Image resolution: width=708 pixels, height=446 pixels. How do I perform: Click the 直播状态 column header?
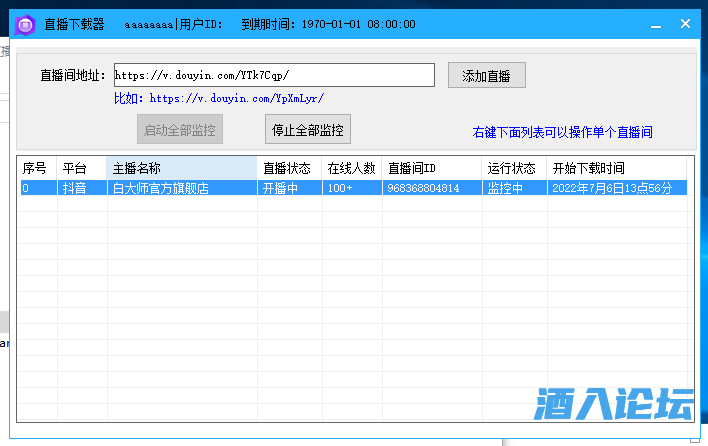pos(289,168)
